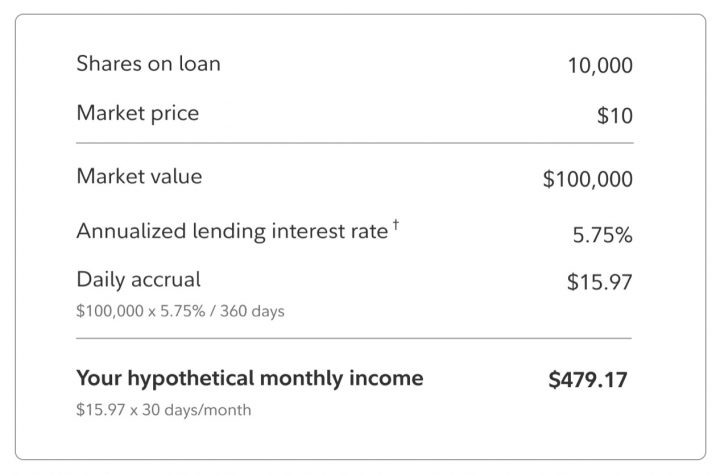The width and height of the screenshot is (720, 475).
Task: Click the $100,000 market value amount
Action: (x=587, y=179)
